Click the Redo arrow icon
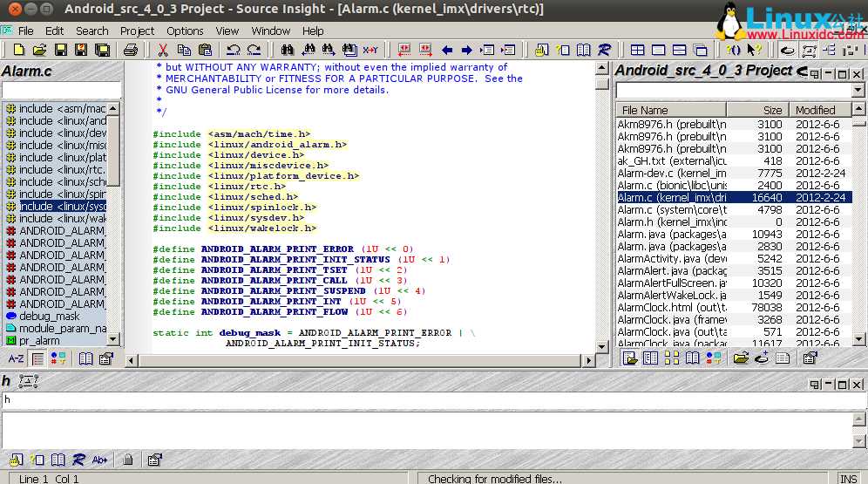Screen dimensions: 868x484 pyautogui.click(x=254, y=50)
